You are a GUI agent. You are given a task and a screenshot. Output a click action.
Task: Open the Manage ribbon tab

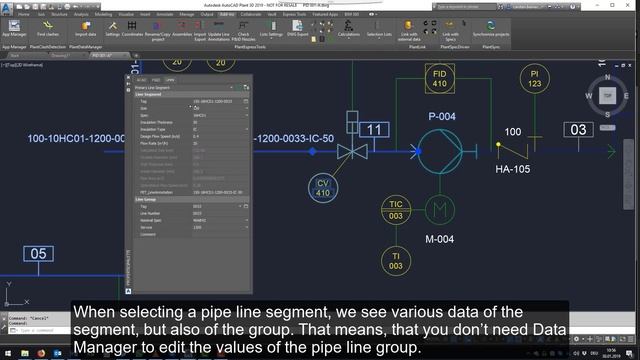point(187,14)
